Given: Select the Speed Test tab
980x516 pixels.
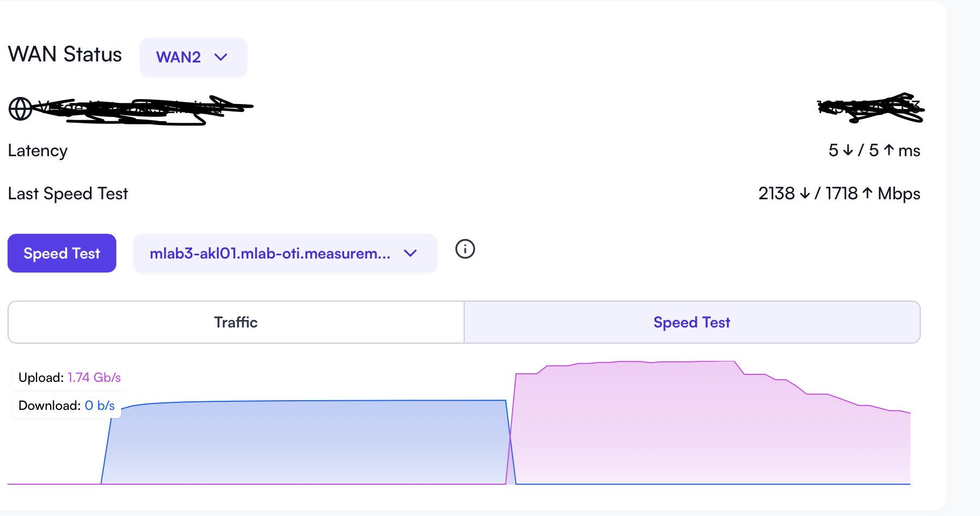Looking at the screenshot, I should [691, 322].
